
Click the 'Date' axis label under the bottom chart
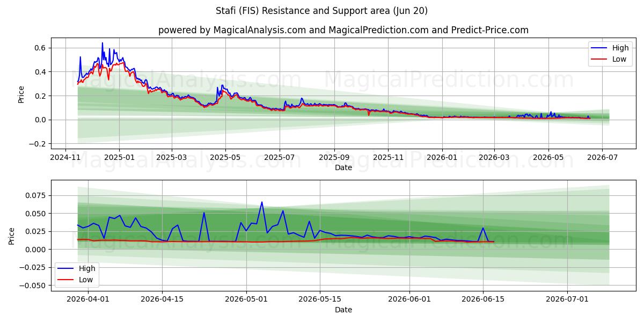coord(343,310)
